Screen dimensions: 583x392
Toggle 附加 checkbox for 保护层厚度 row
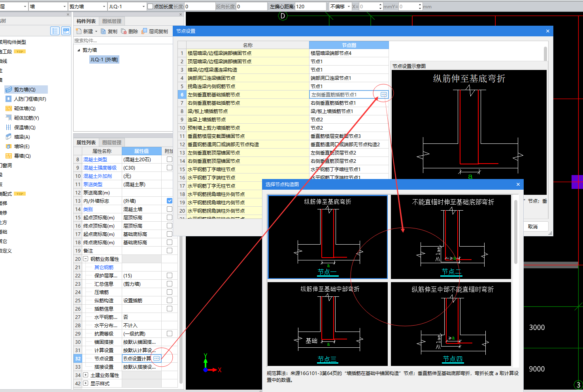coord(170,275)
